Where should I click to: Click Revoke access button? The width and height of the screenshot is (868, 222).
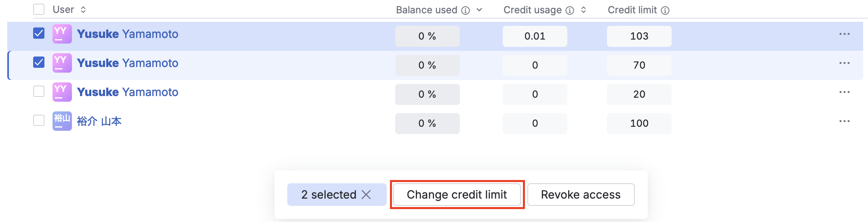coord(581,195)
